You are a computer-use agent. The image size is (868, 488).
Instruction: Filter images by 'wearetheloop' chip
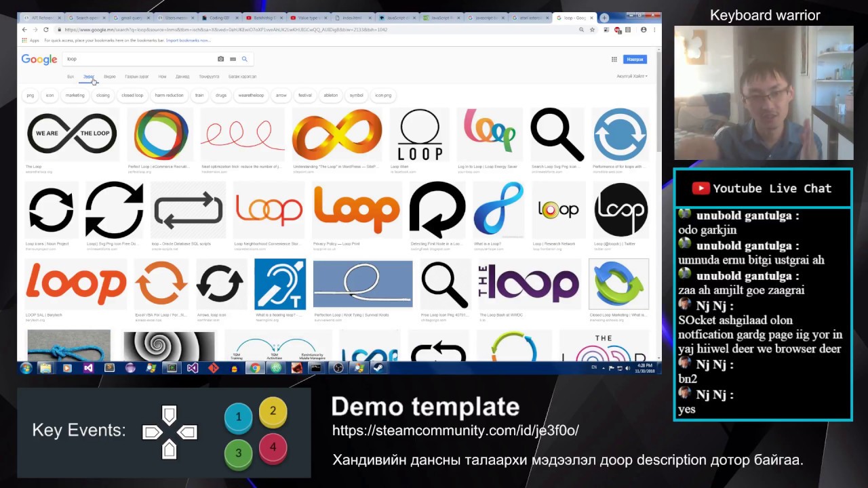coord(251,96)
